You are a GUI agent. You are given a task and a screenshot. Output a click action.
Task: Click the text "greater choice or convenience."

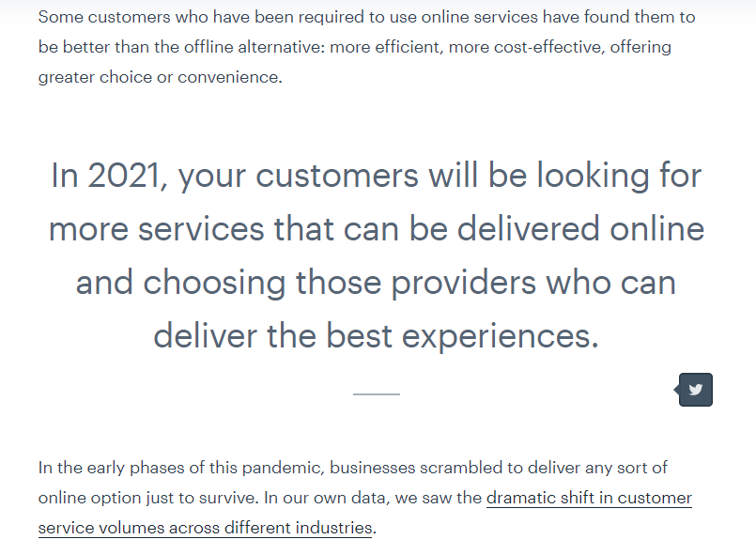click(x=160, y=77)
